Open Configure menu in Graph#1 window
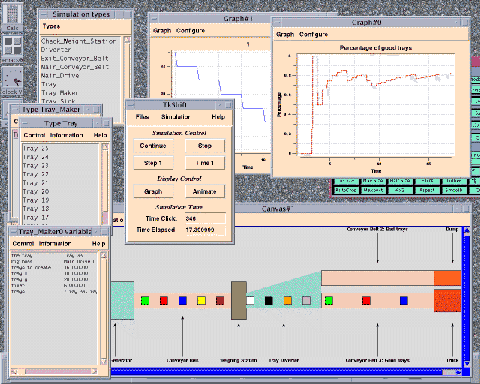Viewport: 480px width, 384px height. [190, 31]
